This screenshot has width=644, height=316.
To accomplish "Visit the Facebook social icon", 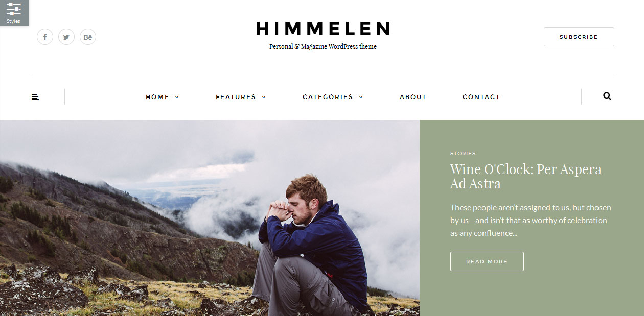I will pyautogui.click(x=45, y=37).
